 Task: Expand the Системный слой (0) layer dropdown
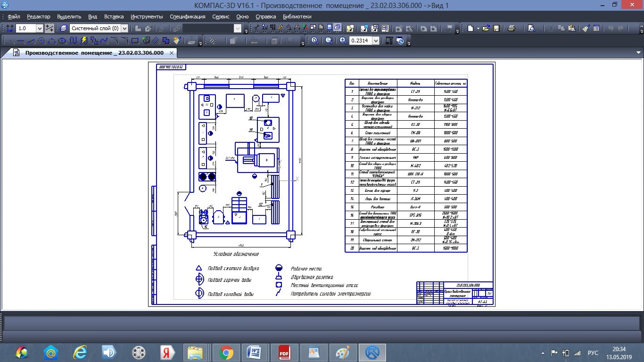coord(124,29)
